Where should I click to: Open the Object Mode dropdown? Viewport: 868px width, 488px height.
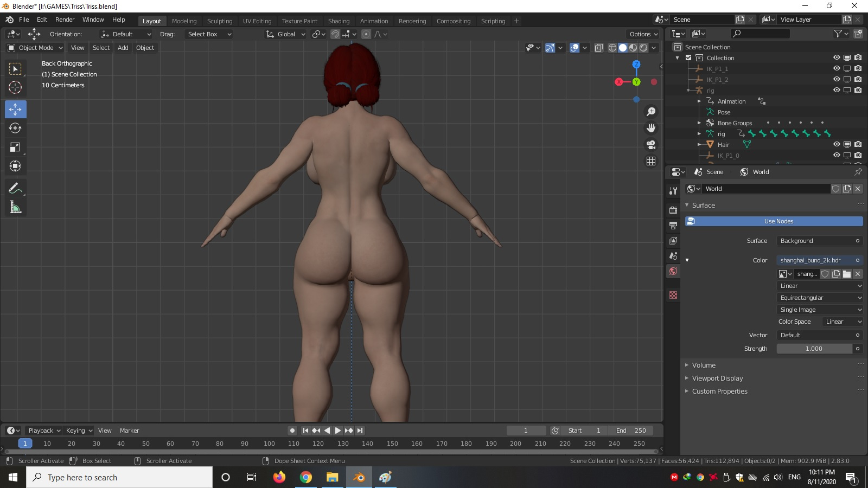(35, 48)
